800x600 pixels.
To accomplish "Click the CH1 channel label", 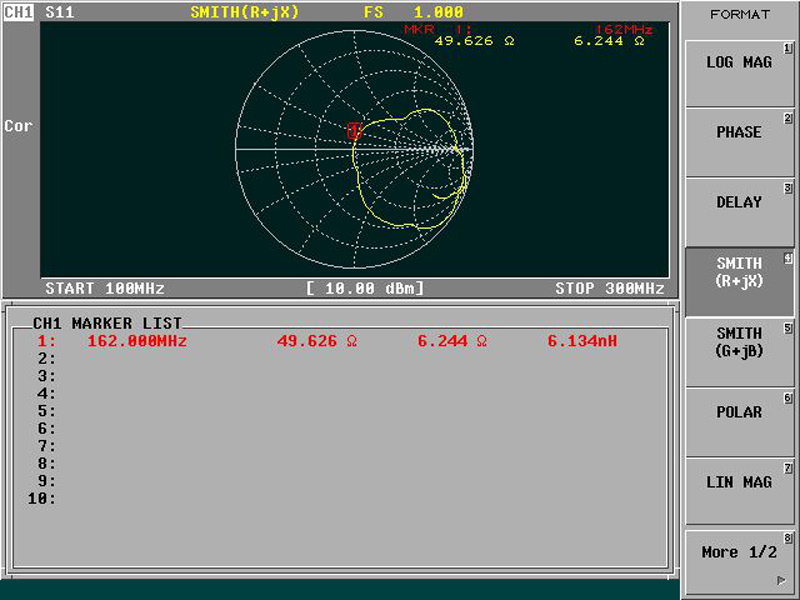I will click(x=18, y=12).
